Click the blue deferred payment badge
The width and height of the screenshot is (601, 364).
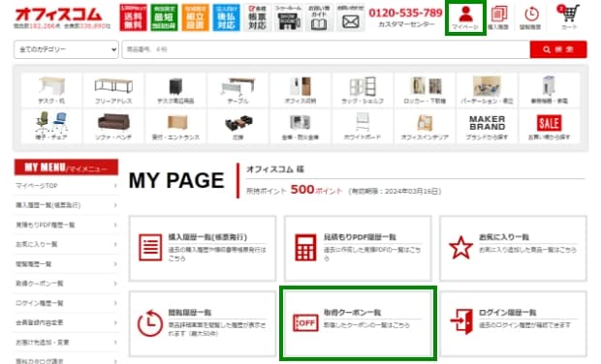point(226,17)
